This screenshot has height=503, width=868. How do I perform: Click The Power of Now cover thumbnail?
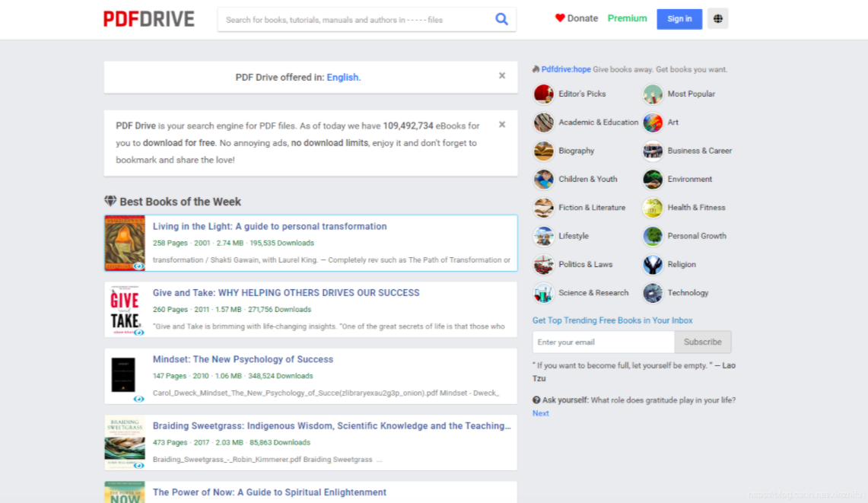click(x=125, y=492)
